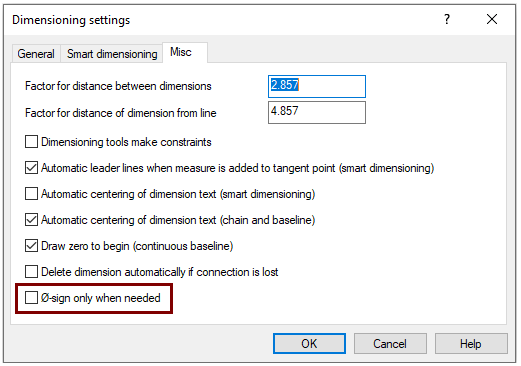521x366 pixels.
Task: Enable Dimensioning tools make constraints
Action: [31, 142]
